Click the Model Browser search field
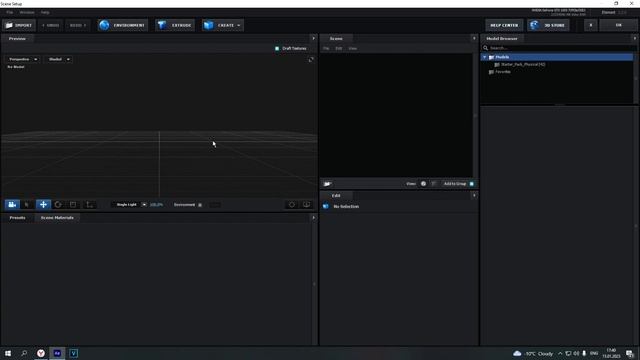640x360 pixels. (x=559, y=48)
